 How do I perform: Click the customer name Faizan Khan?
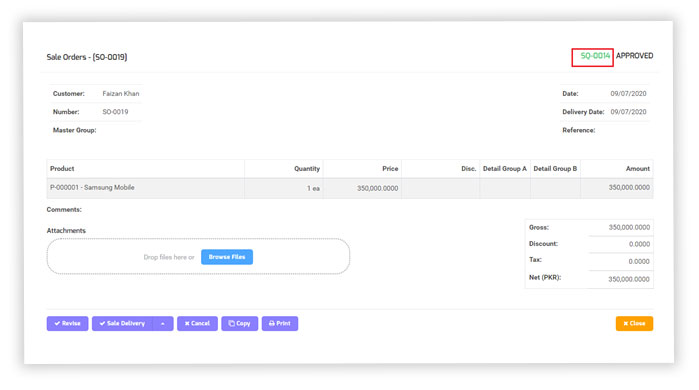(x=121, y=94)
